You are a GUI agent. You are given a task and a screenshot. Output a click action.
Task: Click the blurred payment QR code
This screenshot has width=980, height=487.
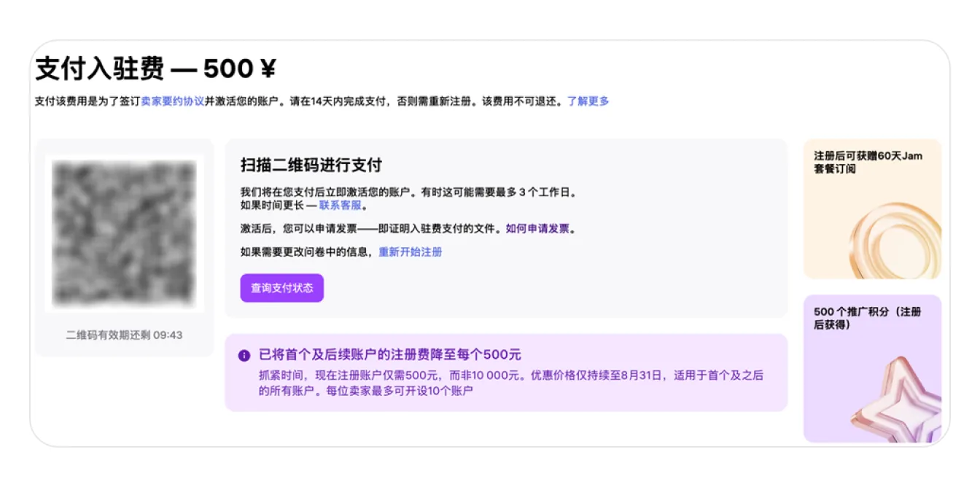(125, 233)
